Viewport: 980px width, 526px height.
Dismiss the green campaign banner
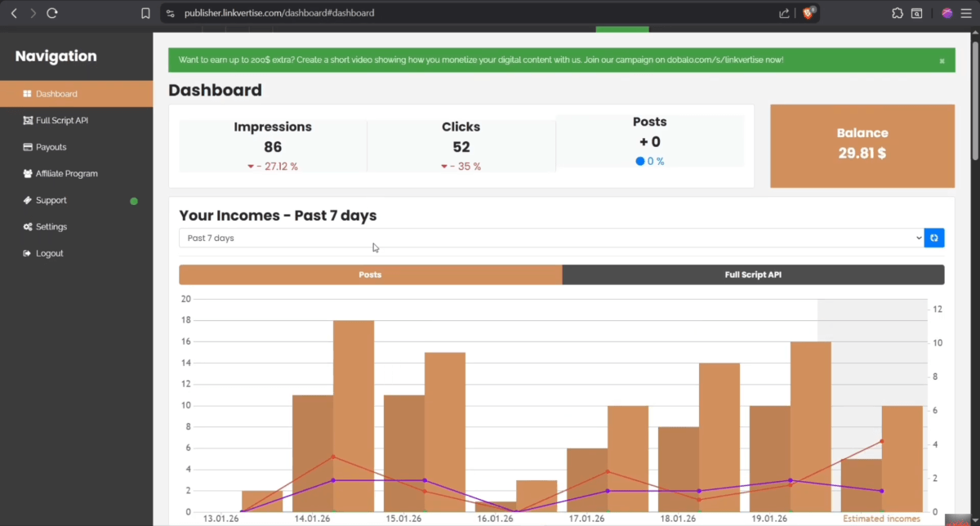942,60
